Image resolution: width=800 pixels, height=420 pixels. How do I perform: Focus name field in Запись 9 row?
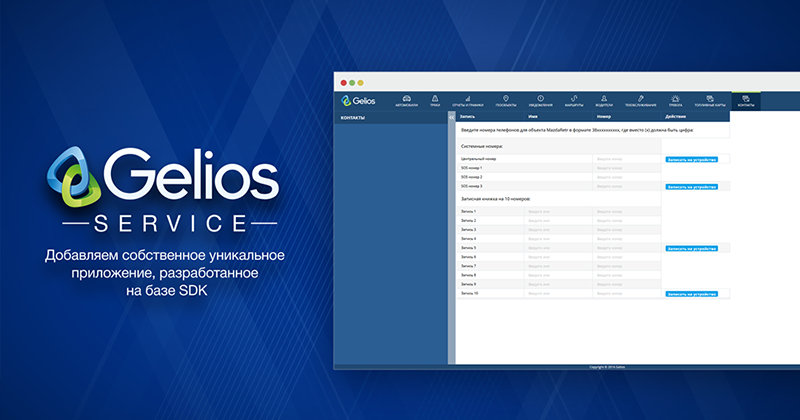coord(558,284)
